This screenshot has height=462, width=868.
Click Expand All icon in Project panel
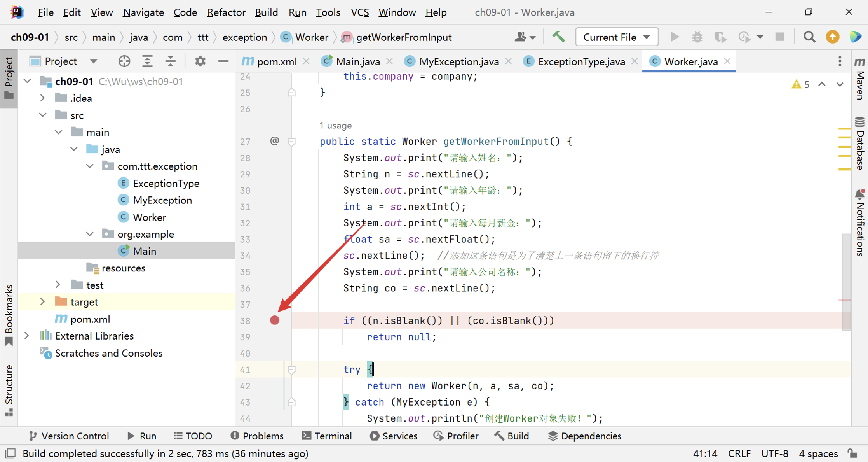(147, 61)
